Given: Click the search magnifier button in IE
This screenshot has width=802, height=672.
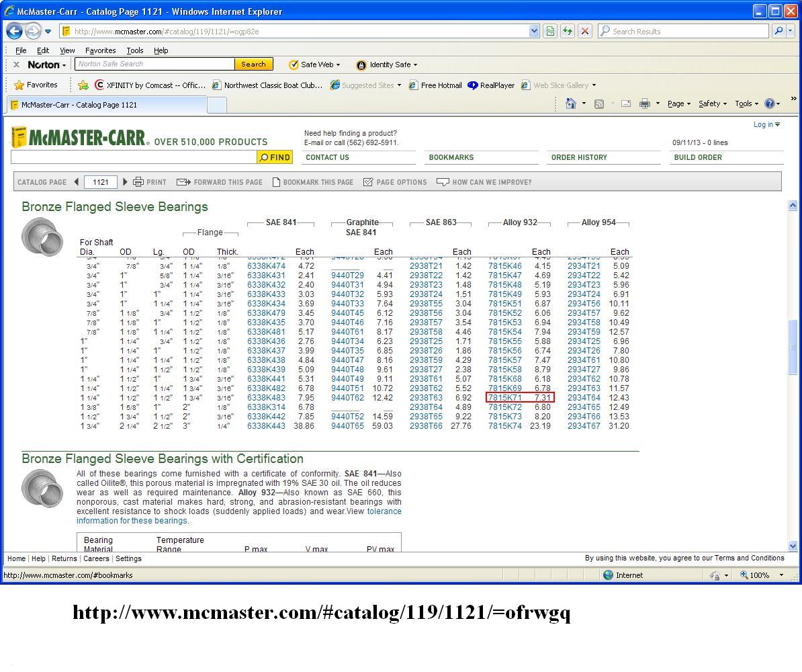Looking at the screenshot, I should pyautogui.click(x=778, y=31).
